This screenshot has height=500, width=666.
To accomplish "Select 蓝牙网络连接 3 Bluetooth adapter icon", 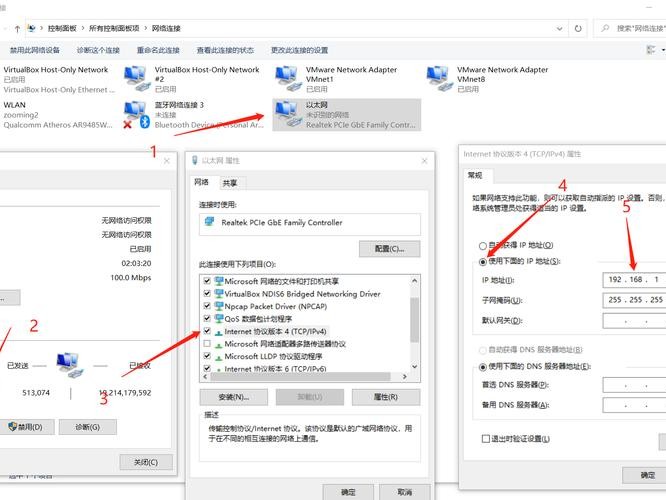I will 137,115.
